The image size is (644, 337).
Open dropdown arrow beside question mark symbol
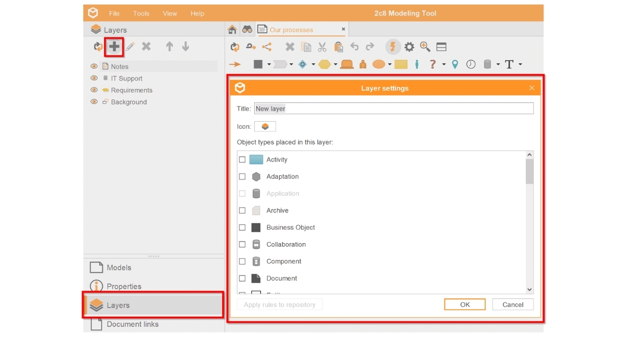[444, 64]
